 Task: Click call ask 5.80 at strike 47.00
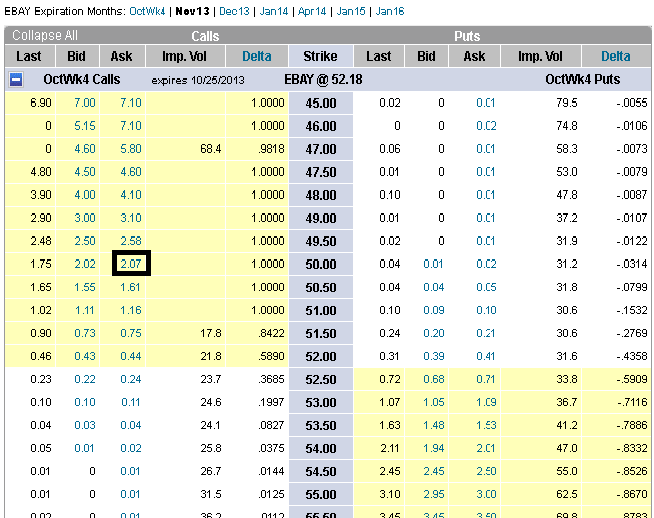pos(131,148)
